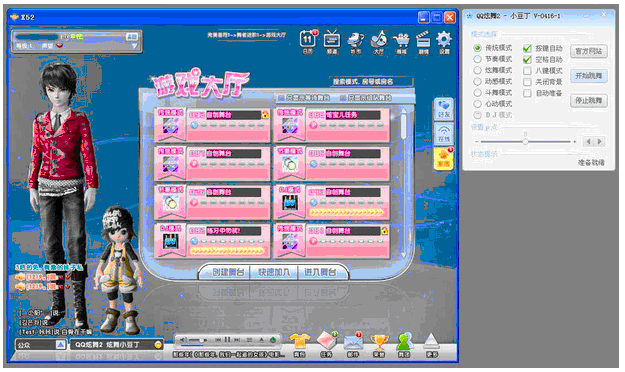Image resolution: width=625 pixels, height=372 pixels.
Task: Open the shopping cart mall icon
Action: 401,40
